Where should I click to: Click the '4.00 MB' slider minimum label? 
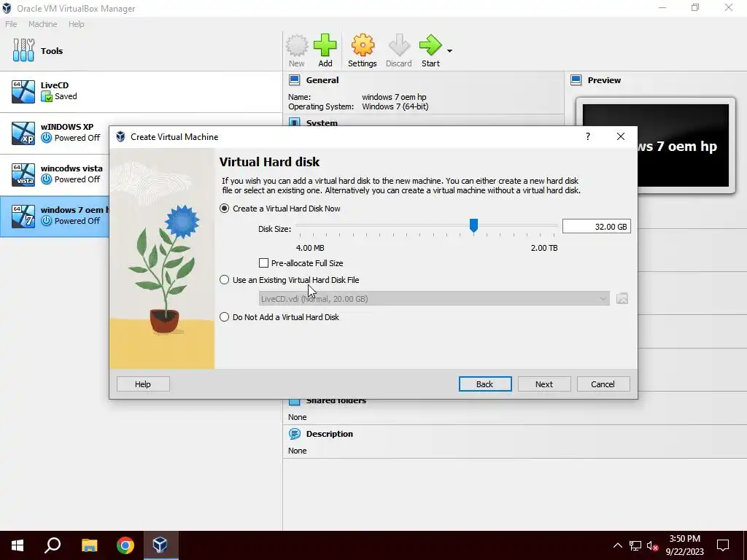310,248
